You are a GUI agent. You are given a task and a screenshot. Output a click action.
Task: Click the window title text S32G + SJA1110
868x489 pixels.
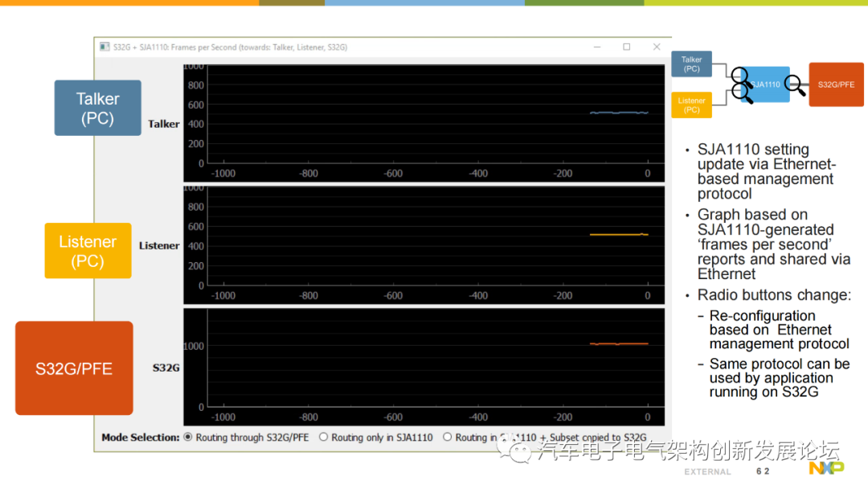point(231,47)
